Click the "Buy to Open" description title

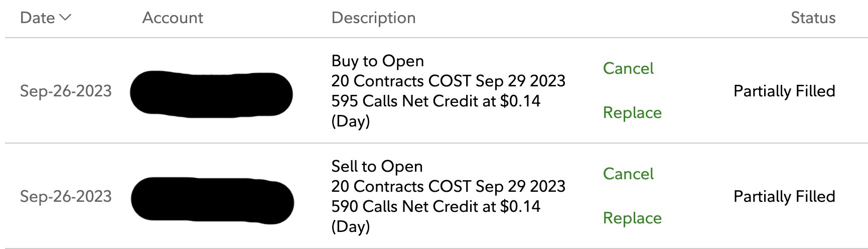coord(377,61)
